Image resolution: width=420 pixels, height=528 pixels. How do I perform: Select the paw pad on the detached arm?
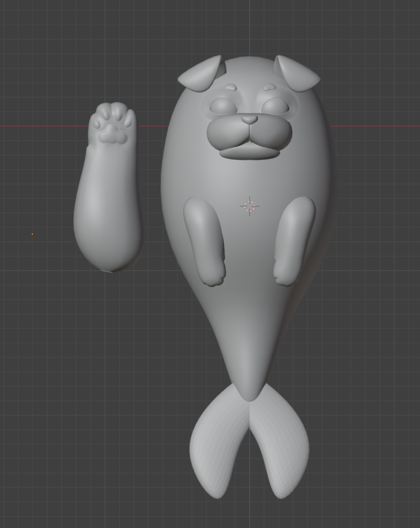(x=112, y=134)
